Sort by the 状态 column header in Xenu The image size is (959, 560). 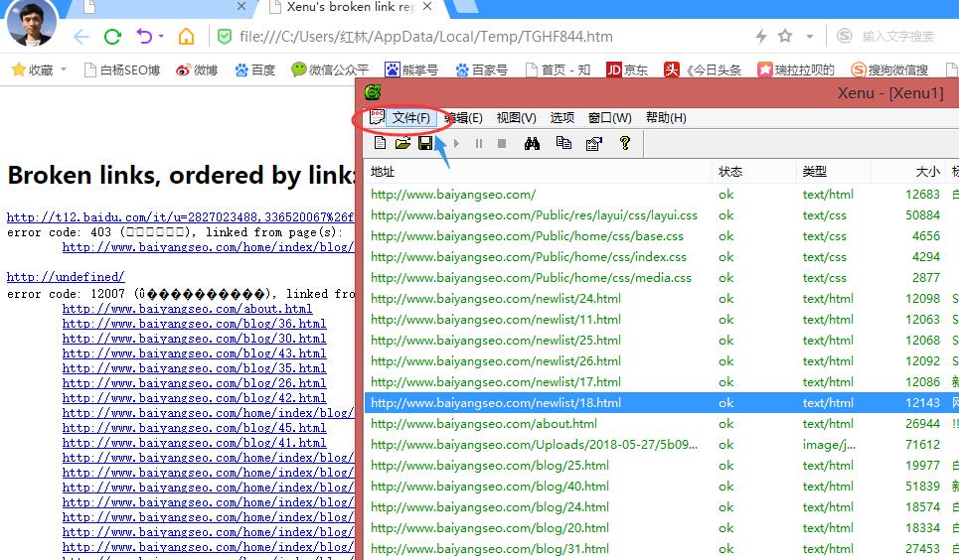click(x=754, y=172)
